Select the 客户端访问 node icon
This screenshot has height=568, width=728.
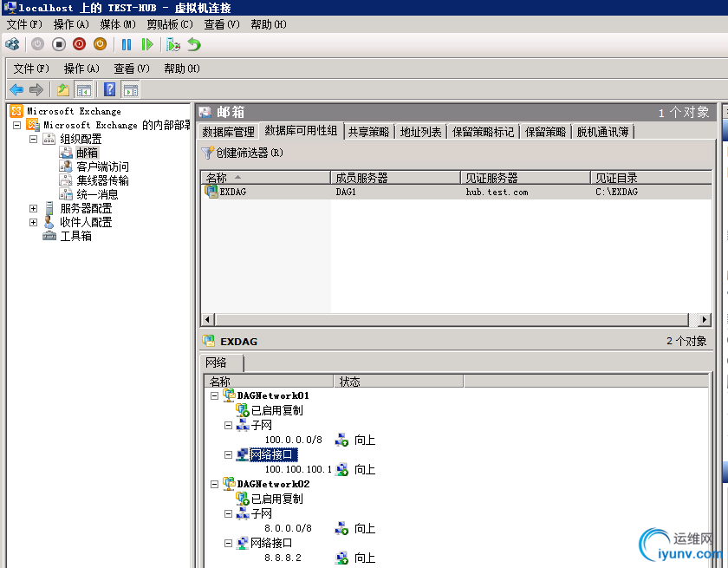pyautogui.click(x=66, y=166)
